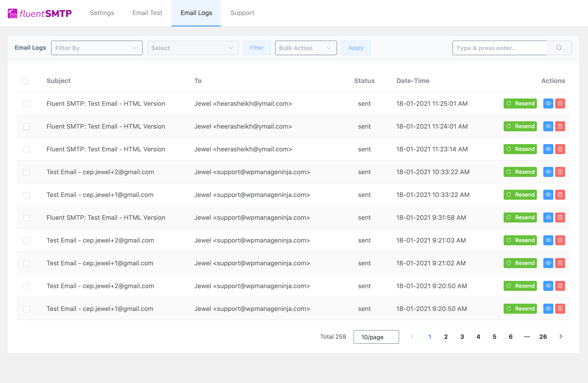Click the Resend icon for support email
Image resolution: width=588 pixels, height=383 pixels.
tap(520, 172)
